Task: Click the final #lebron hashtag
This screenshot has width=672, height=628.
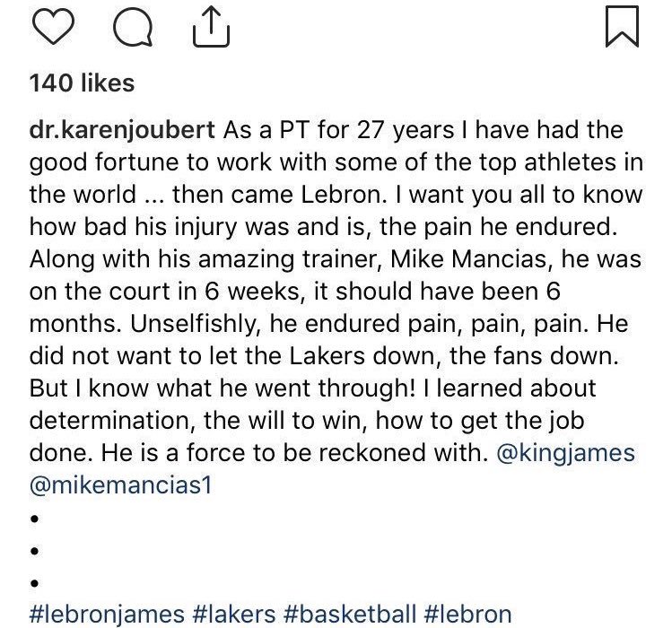Action: [468, 615]
